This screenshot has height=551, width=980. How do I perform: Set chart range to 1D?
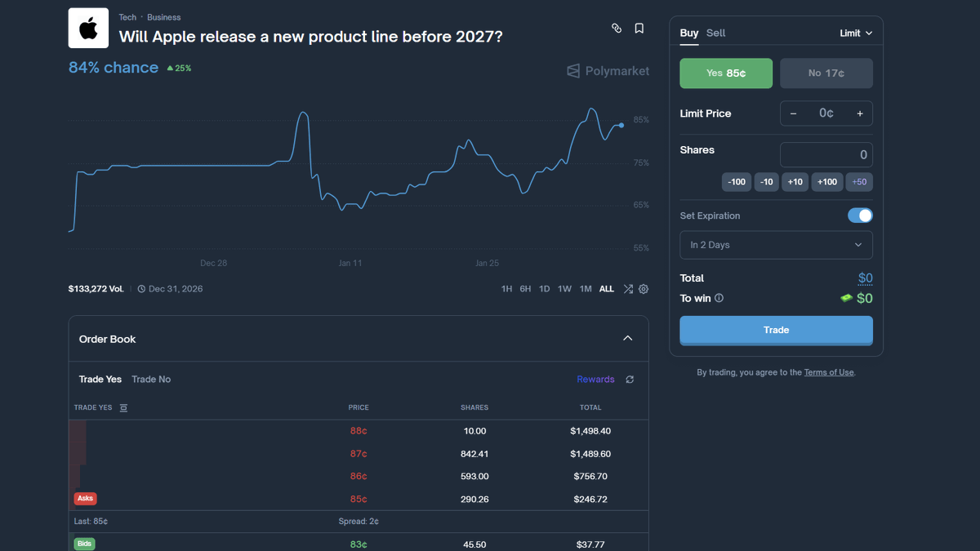click(x=544, y=289)
